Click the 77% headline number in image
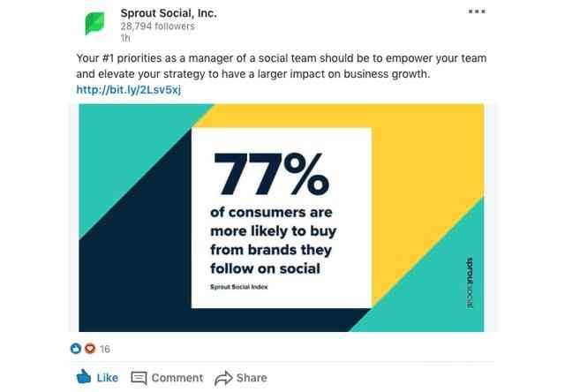Image resolution: width=565 pixels, height=392 pixels. tap(272, 175)
